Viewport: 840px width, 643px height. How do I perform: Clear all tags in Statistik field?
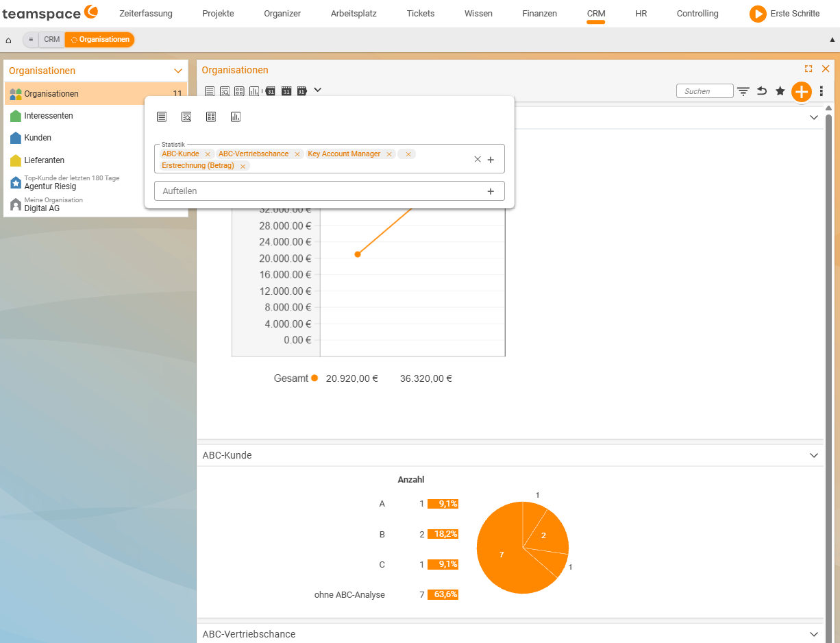click(478, 159)
